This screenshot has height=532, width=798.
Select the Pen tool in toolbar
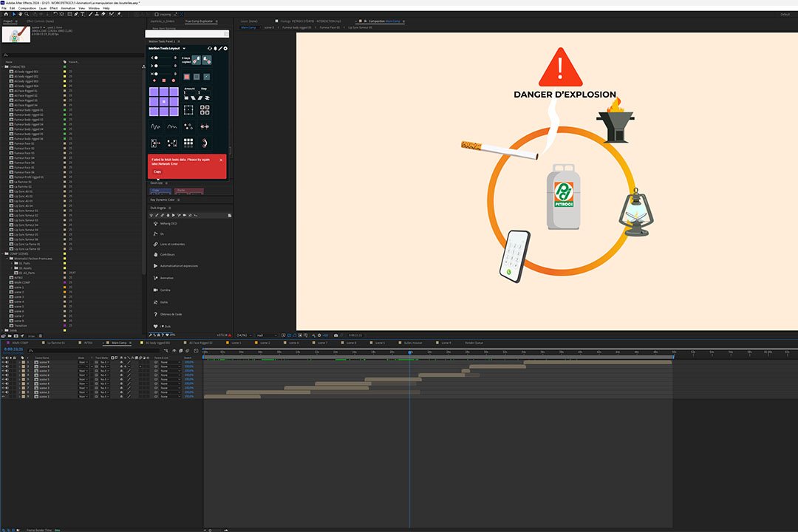(76, 14)
